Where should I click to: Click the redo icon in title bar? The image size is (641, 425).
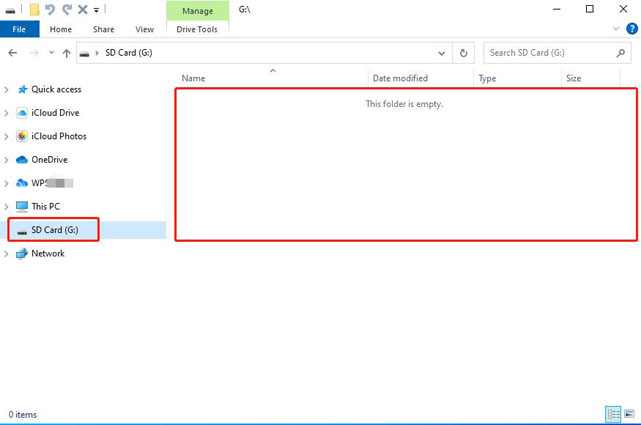(66, 9)
